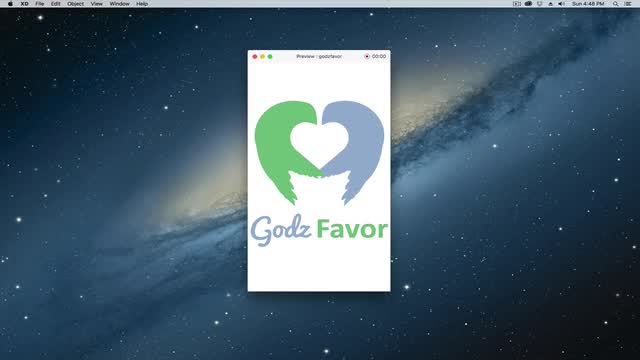
Task: Maximize the Preview window
Action: tap(270, 56)
